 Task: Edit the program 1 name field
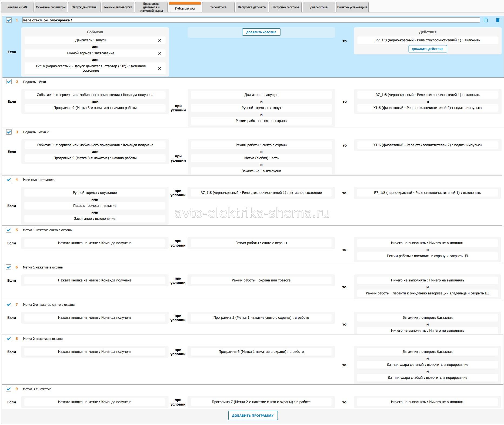coord(251,20)
